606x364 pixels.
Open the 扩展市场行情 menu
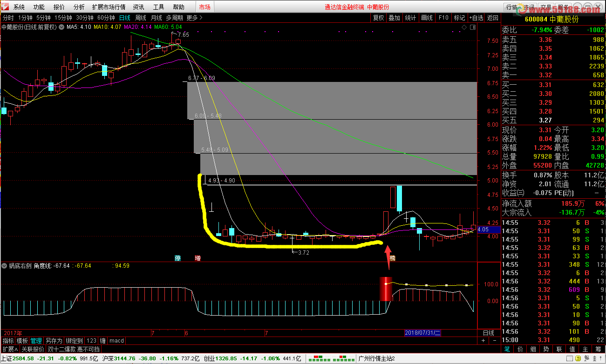tap(109, 7)
